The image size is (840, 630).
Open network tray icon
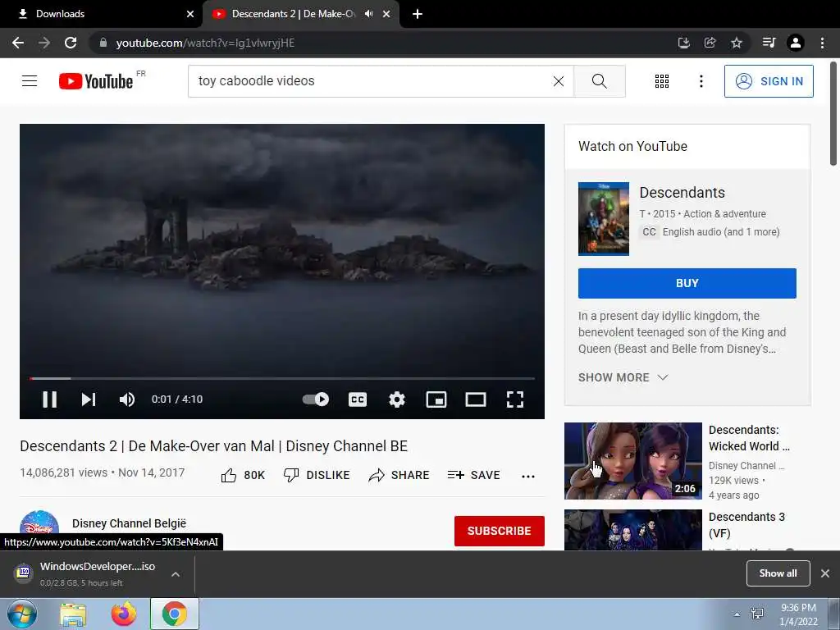point(757,614)
